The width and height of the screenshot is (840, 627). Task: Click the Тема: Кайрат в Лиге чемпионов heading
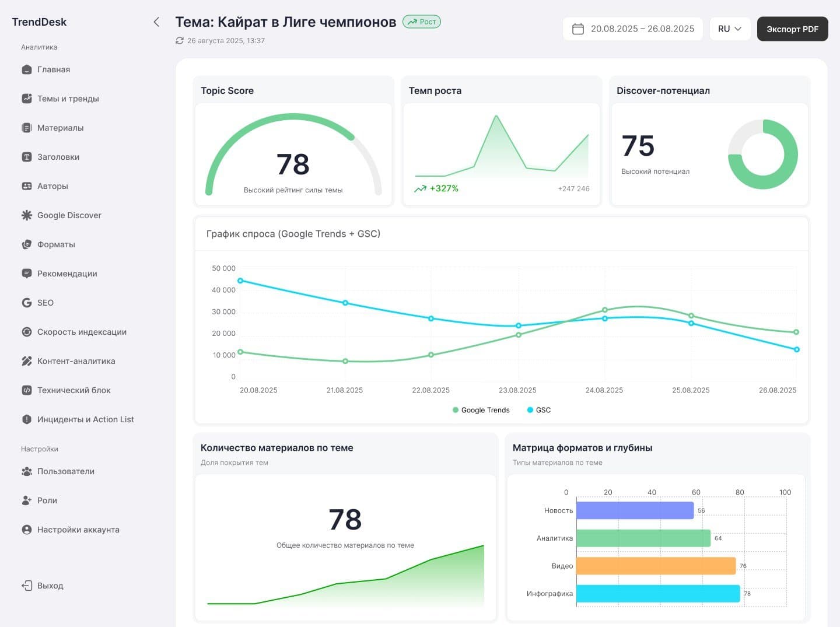pos(286,22)
